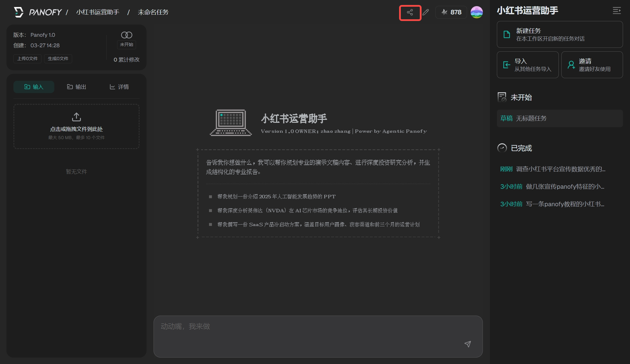Click the send paper-plane icon
Image resolution: width=630 pixels, height=364 pixels.
click(x=468, y=344)
